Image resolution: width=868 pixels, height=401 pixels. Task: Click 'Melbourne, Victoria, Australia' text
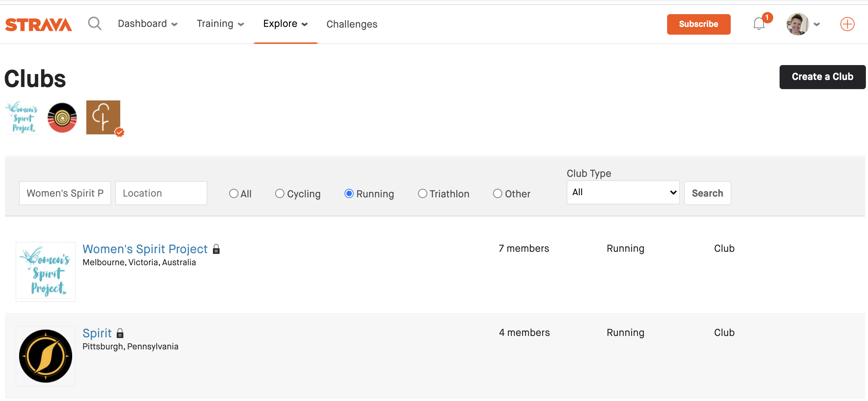coord(139,262)
